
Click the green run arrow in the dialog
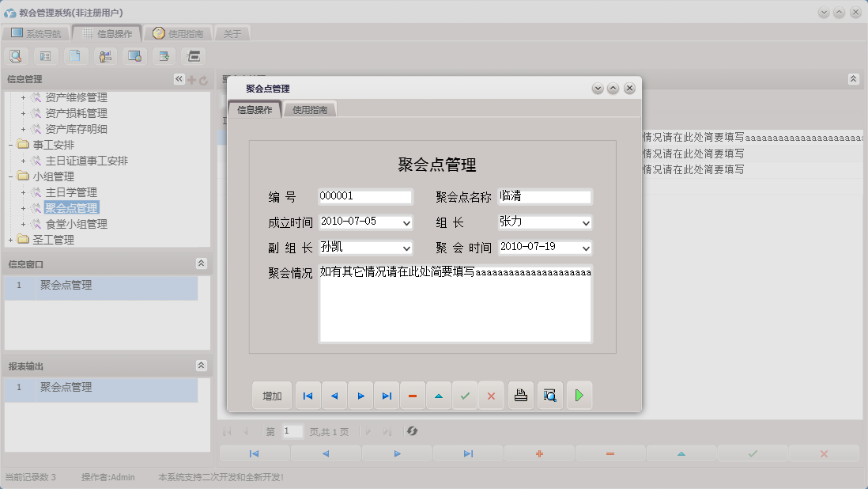tap(579, 395)
